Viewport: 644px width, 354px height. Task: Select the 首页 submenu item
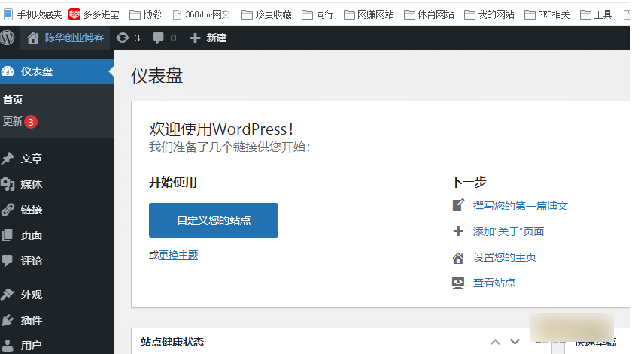coord(13,100)
